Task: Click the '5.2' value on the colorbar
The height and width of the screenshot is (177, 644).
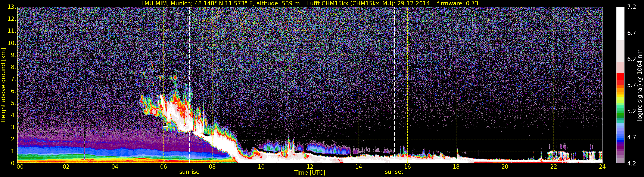Action: (632, 111)
